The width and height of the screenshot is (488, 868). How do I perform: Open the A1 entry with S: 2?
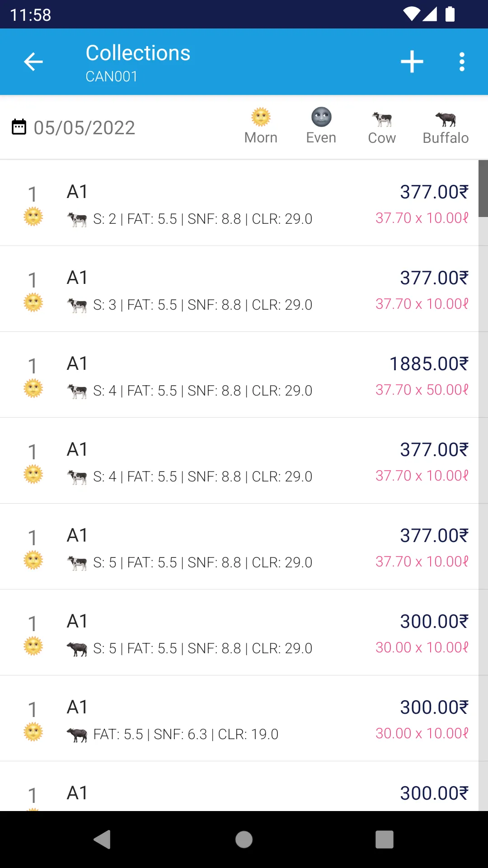[x=239, y=203]
